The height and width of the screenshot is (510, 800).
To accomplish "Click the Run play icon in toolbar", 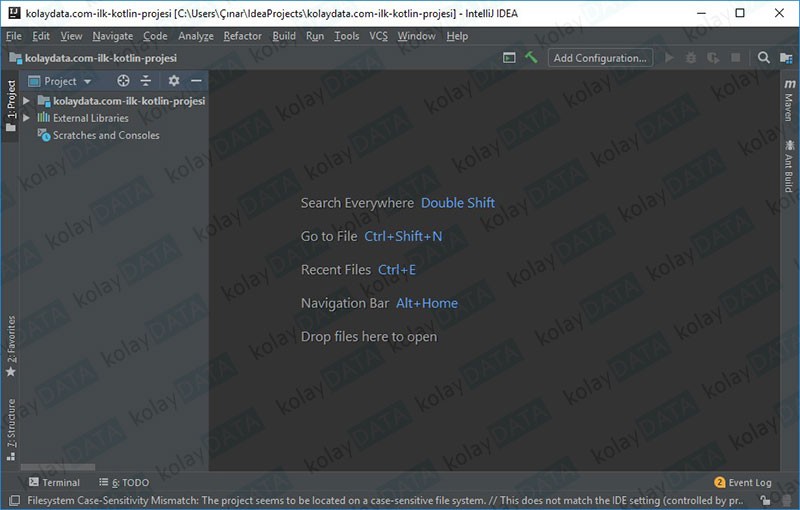I will (669, 58).
